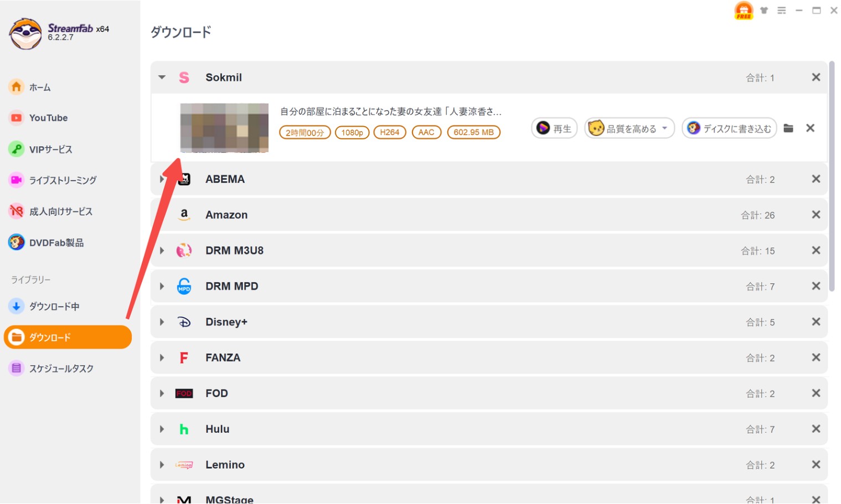Image resolution: width=841 pixels, height=504 pixels.
Task: Delete the Amazon group
Action: point(816,215)
